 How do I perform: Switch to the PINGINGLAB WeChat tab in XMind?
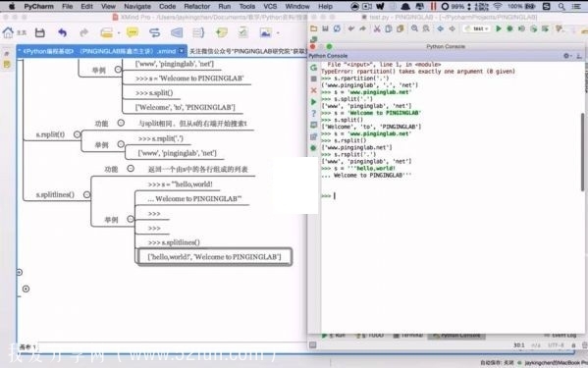coord(247,51)
